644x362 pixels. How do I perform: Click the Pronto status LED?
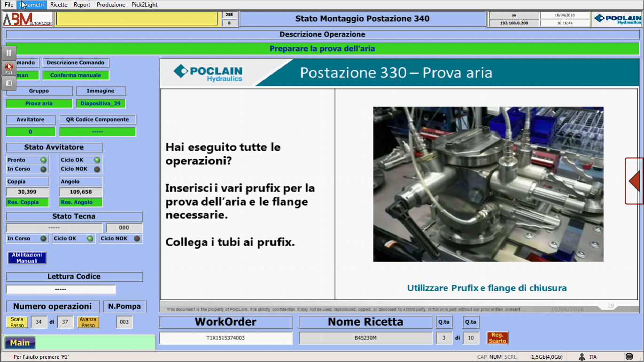point(43,160)
